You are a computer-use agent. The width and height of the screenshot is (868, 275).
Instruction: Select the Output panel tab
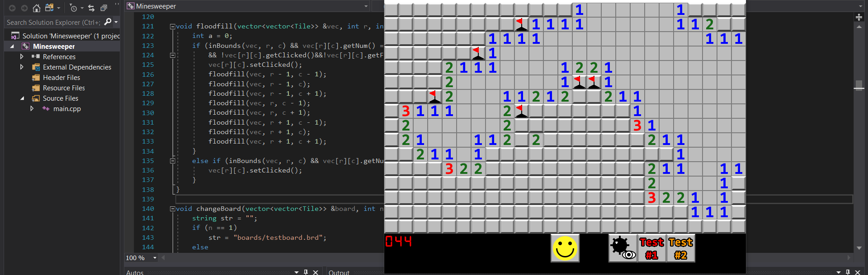339,272
